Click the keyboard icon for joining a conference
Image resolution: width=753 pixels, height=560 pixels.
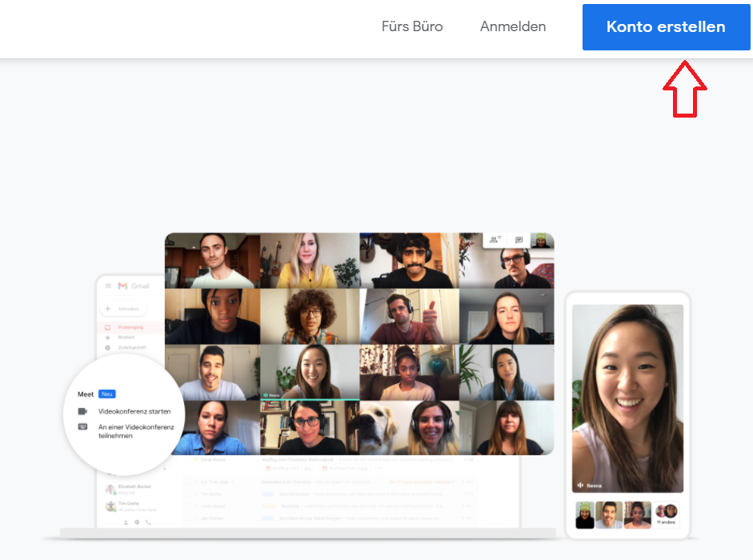[x=82, y=426]
